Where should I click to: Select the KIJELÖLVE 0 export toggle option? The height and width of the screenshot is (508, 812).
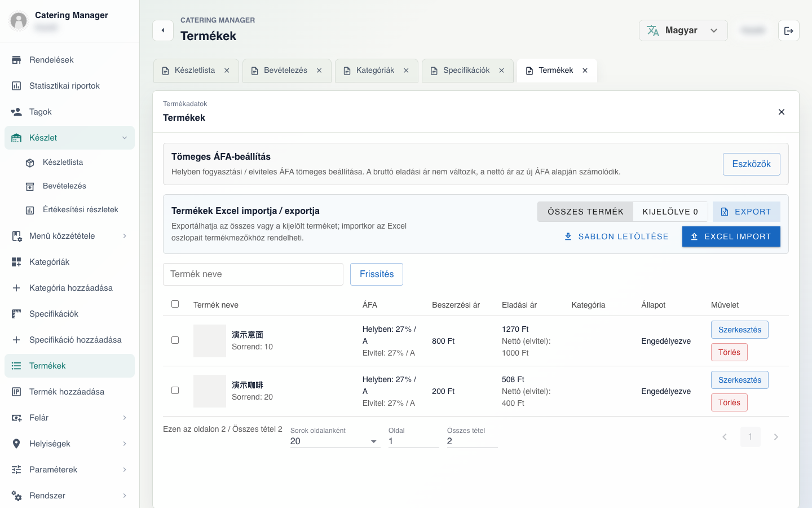tap(670, 212)
